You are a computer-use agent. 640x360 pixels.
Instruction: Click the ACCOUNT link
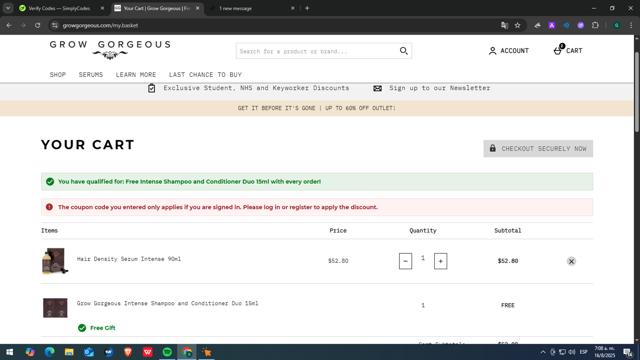(514, 51)
